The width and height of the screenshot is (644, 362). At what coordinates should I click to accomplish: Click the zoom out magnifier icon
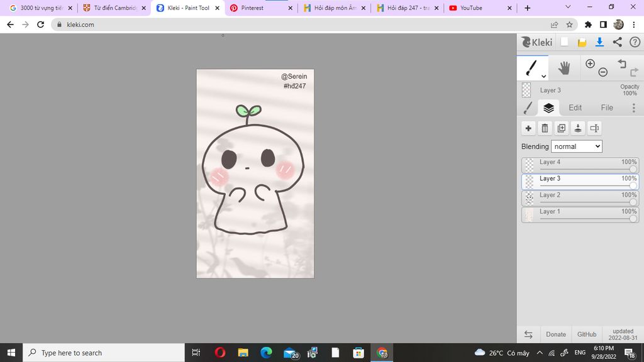pos(602,72)
